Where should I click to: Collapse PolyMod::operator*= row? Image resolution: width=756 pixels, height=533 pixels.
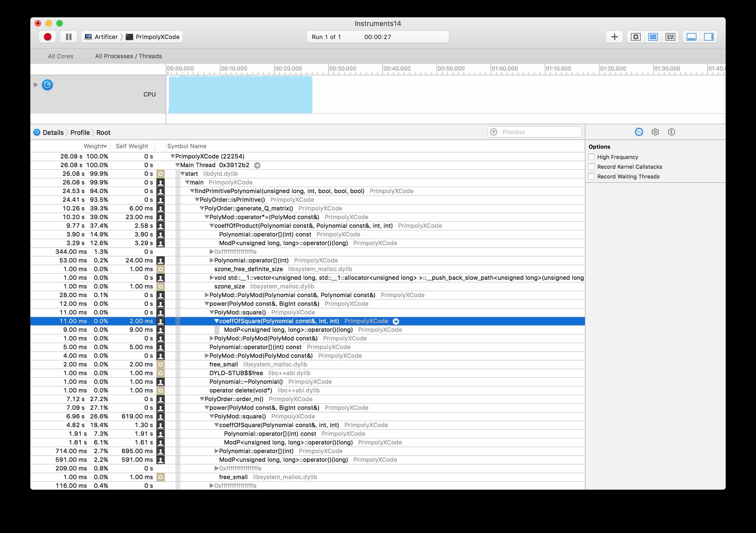(207, 217)
